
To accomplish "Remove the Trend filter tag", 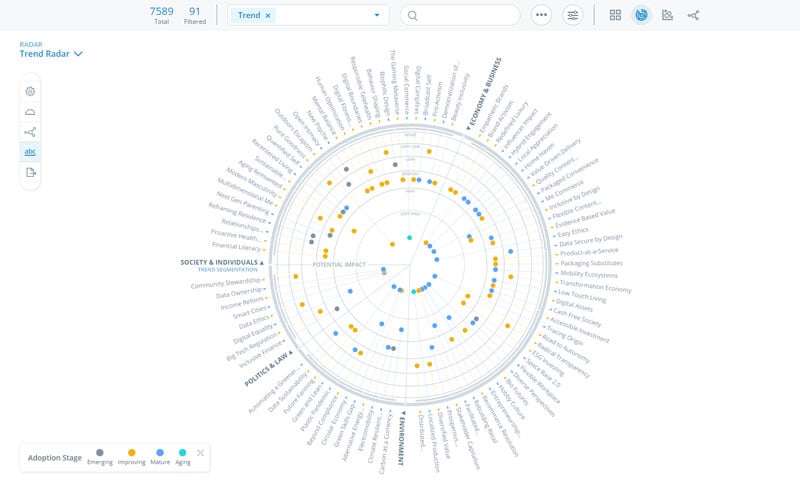I will (x=268, y=16).
